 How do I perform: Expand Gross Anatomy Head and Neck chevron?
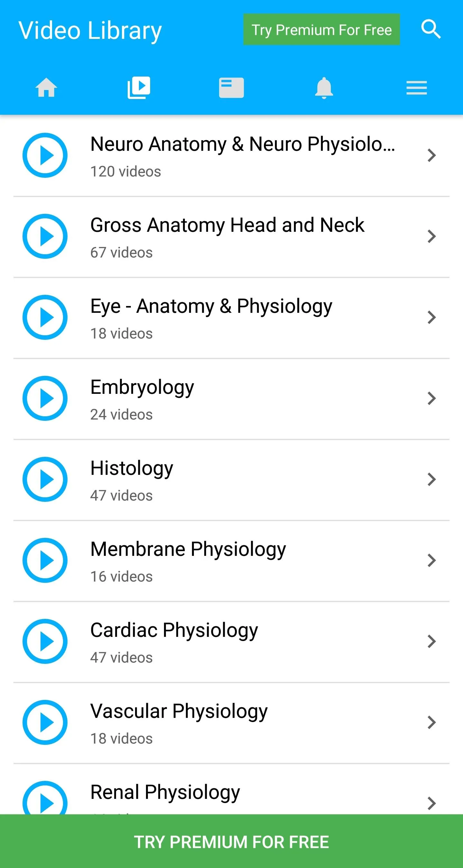(431, 236)
